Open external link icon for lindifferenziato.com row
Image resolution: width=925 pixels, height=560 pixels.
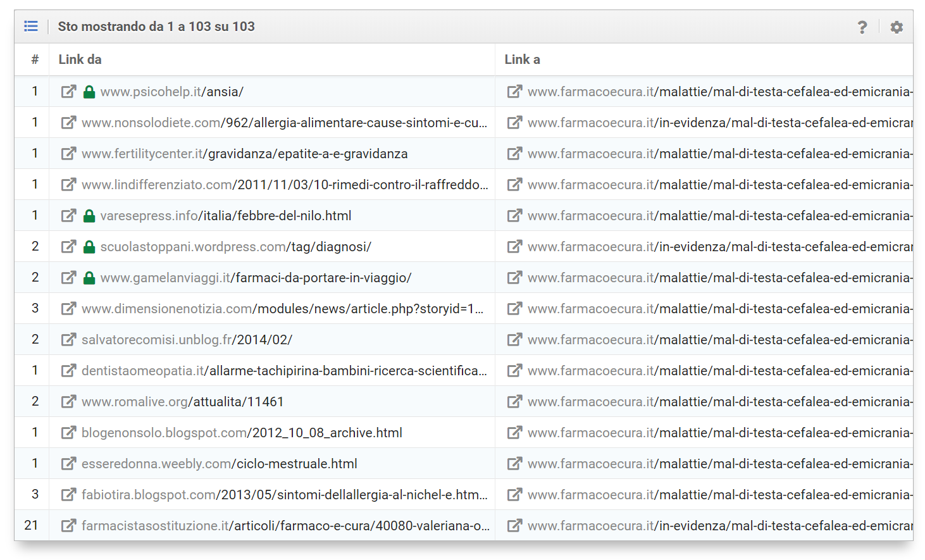point(68,184)
